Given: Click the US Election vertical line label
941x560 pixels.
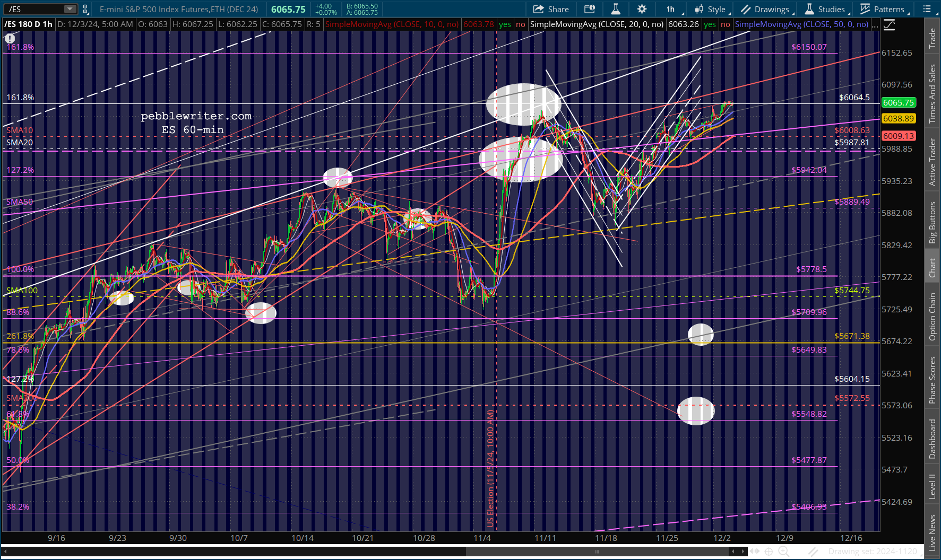Looking at the screenshot, I should pyautogui.click(x=490, y=468).
